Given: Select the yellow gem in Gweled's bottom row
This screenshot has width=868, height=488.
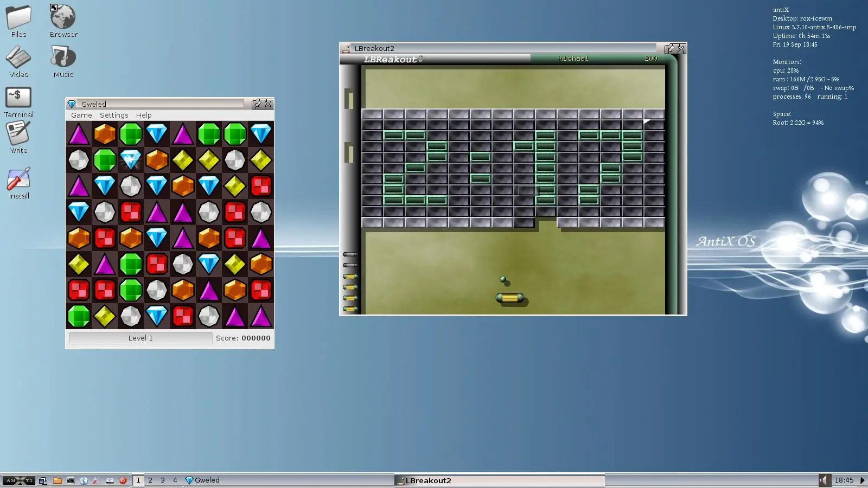Looking at the screenshot, I should click(x=105, y=316).
